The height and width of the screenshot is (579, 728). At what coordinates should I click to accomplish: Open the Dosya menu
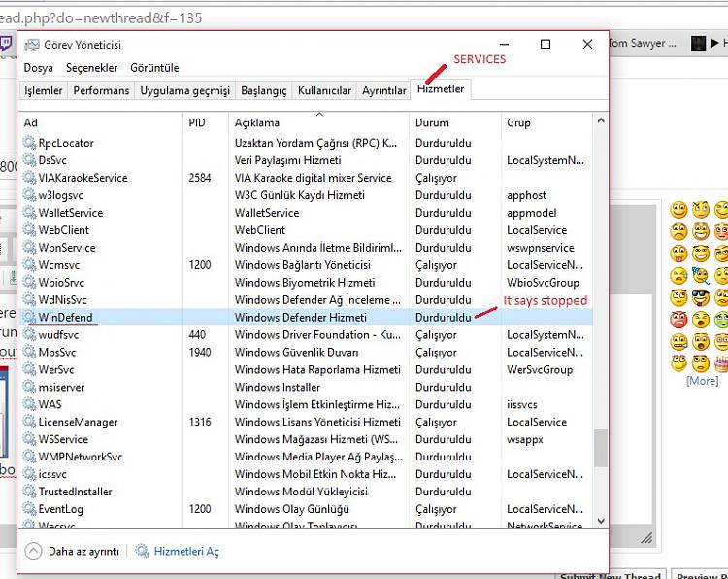coord(38,68)
